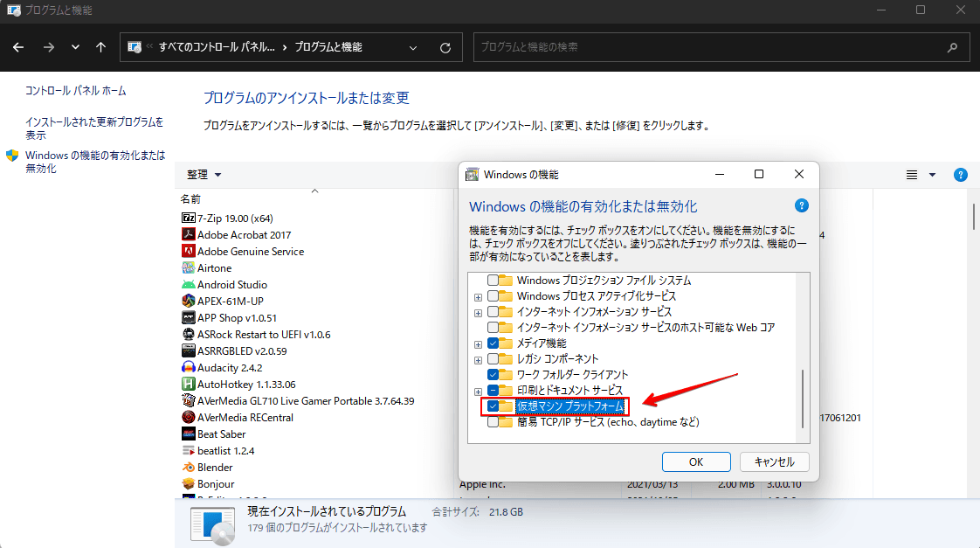Enable the レガシ コンポーネント checkbox
Image resolution: width=980 pixels, height=548 pixels.
pos(493,359)
